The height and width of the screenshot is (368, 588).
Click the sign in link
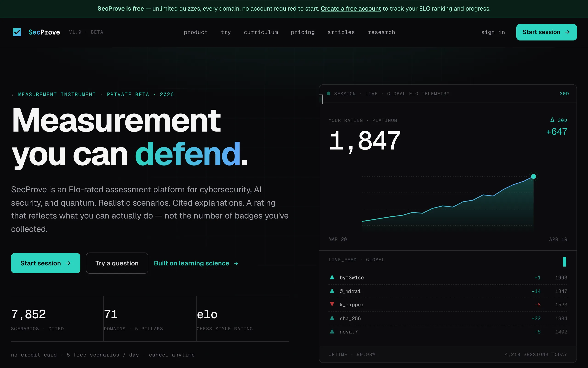point(493,32)
